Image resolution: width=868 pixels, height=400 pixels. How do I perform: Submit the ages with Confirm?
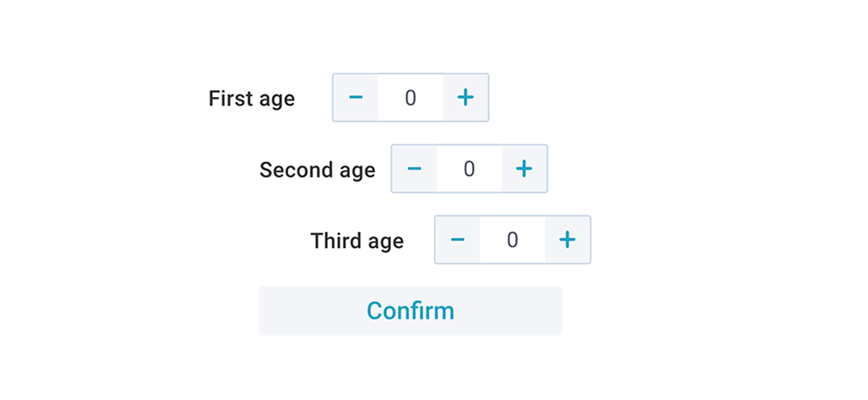410,311
